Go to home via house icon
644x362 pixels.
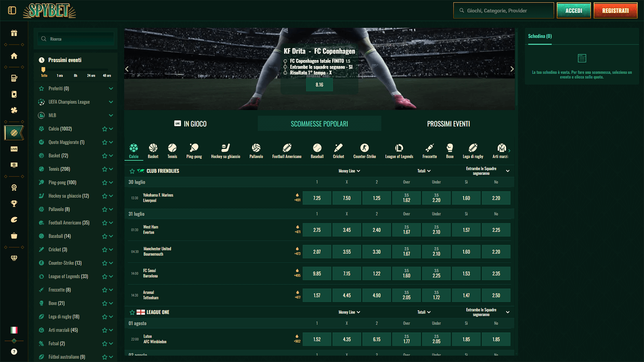pyautogui.click(x=14, y=56)
